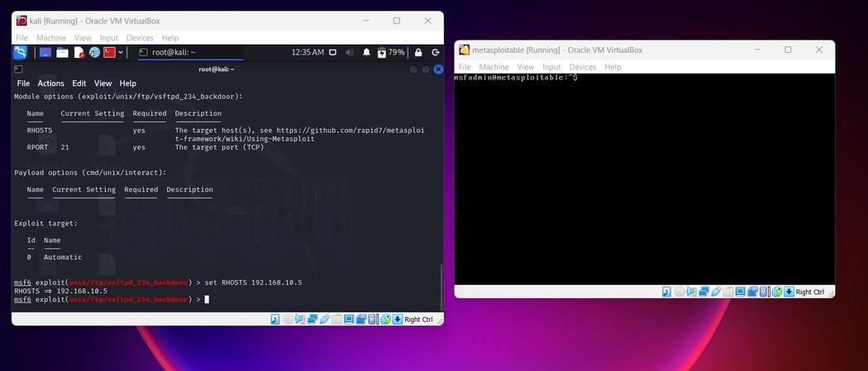This screenshot has width=868, height=371.
Task: Click the muted volume icon in Kali panel
Action: click(350, 53)
